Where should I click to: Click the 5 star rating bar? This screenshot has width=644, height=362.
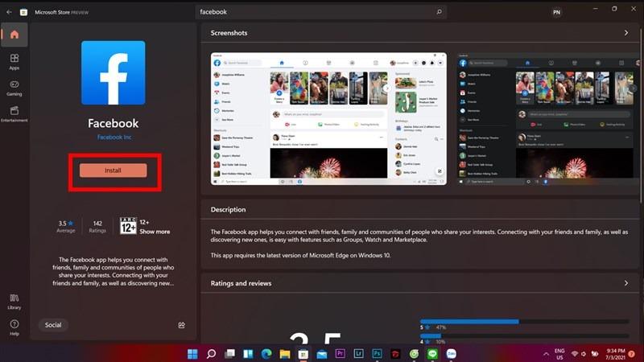click(x=524, y=322)
